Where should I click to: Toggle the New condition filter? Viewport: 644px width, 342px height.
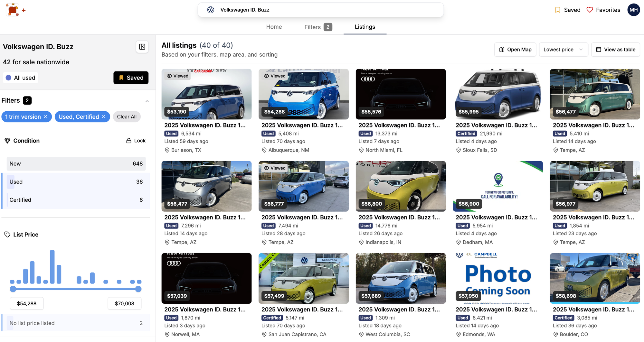(76, 164)
